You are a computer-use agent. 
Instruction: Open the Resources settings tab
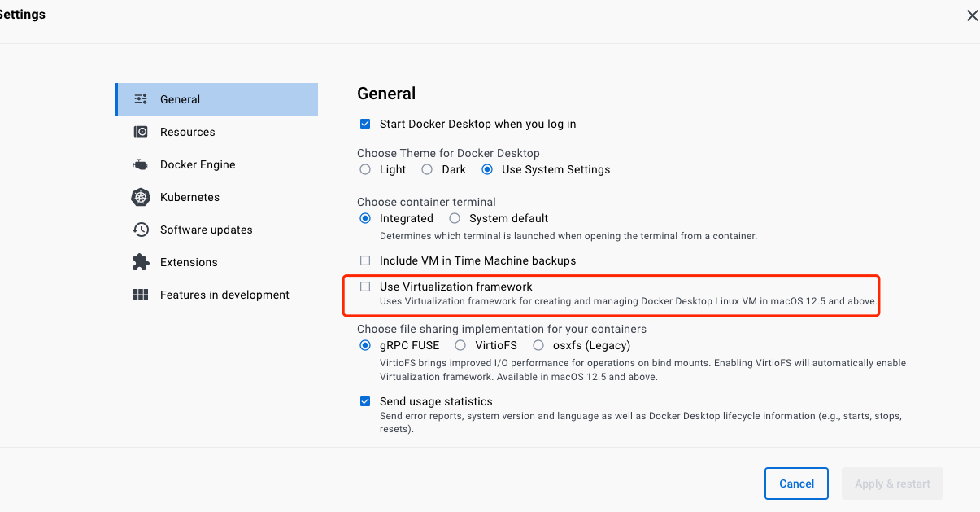tap(187, 132)
